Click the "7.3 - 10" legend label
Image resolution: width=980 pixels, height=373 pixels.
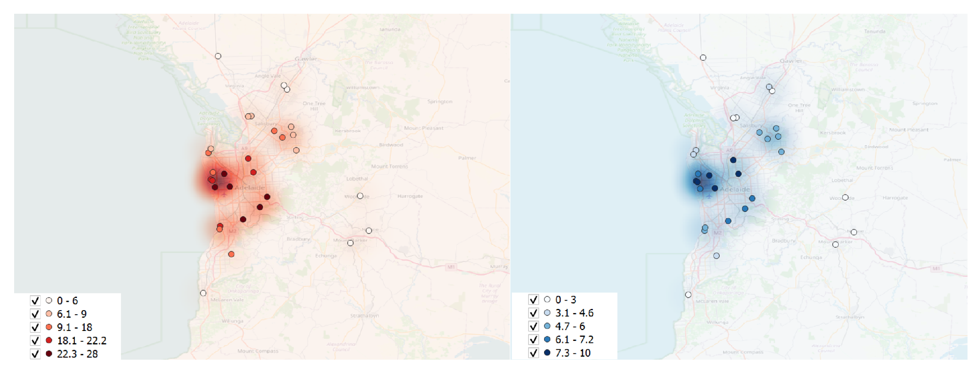point(573,353)
